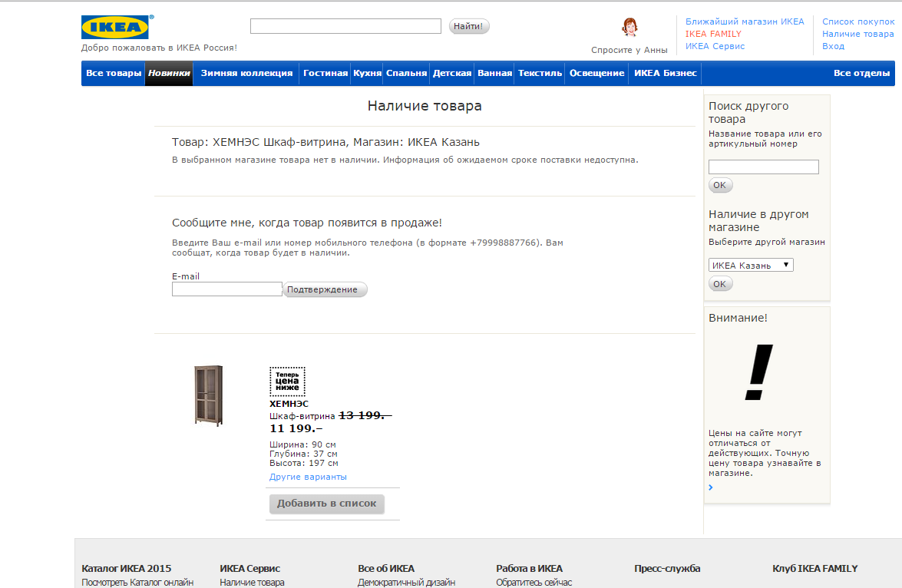
Task: Click footer heading Клуб IKEA FAMILY
Action: [814, 569]
